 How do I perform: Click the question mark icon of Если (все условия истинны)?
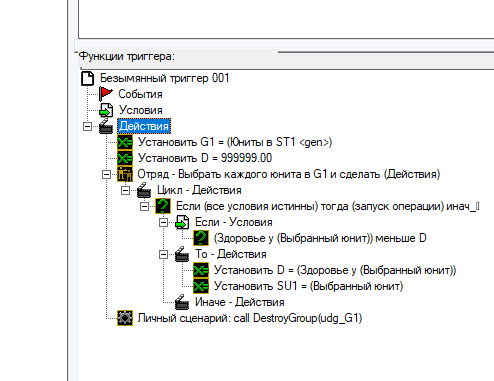click(163, 206)
